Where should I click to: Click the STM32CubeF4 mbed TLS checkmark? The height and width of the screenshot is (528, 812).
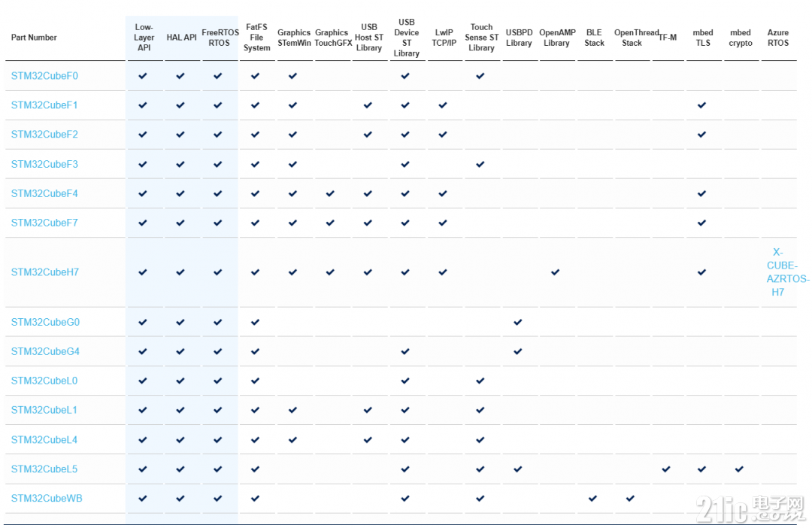coord(701,194)
